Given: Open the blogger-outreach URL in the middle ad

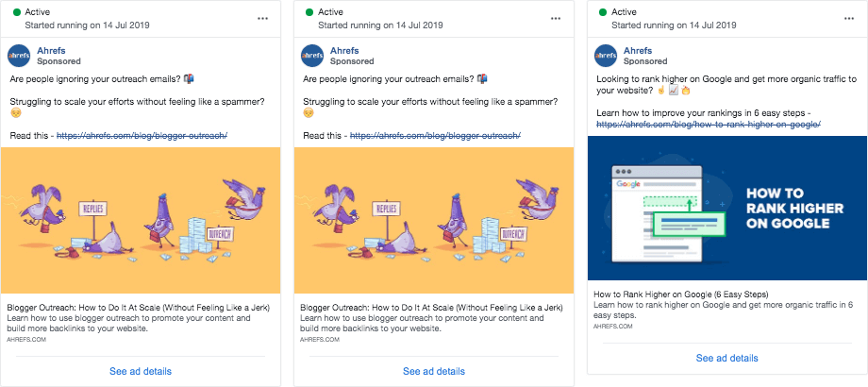Looking at the screenshot, I should 435,136.
